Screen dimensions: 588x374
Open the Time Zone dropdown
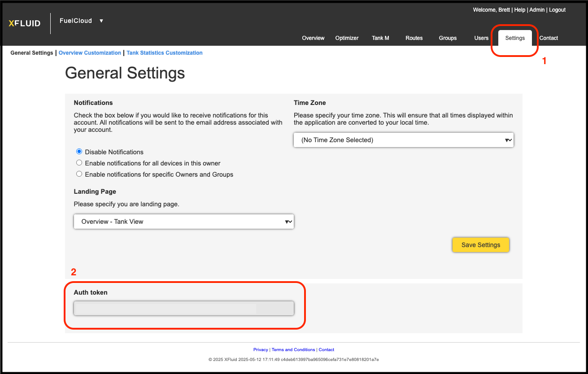click(x=404, y=140)
